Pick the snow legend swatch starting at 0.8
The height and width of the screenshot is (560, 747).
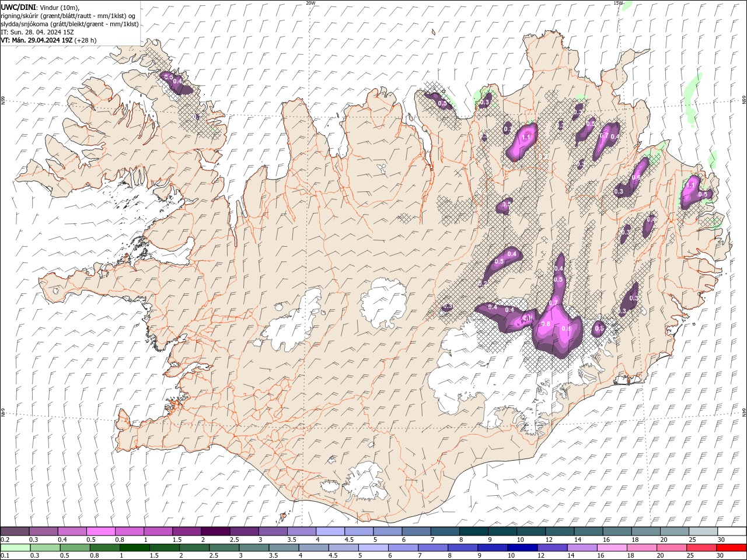[130, 531]
